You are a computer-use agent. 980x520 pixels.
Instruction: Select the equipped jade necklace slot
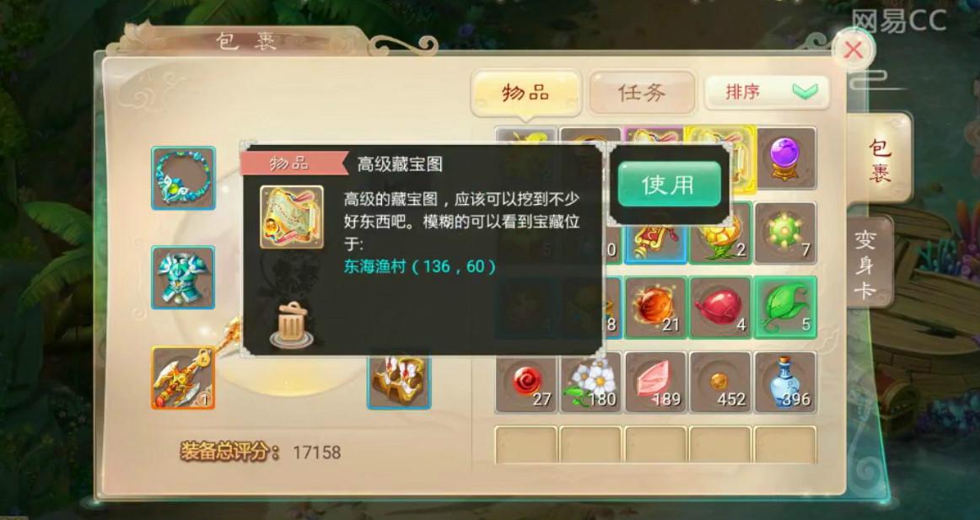(x=183, y=178)
